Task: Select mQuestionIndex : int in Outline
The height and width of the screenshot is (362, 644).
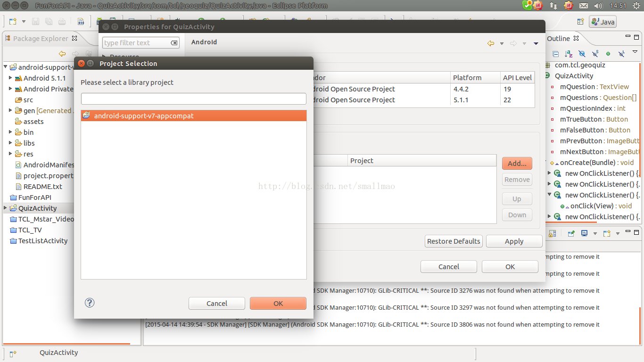Action: 593,108
